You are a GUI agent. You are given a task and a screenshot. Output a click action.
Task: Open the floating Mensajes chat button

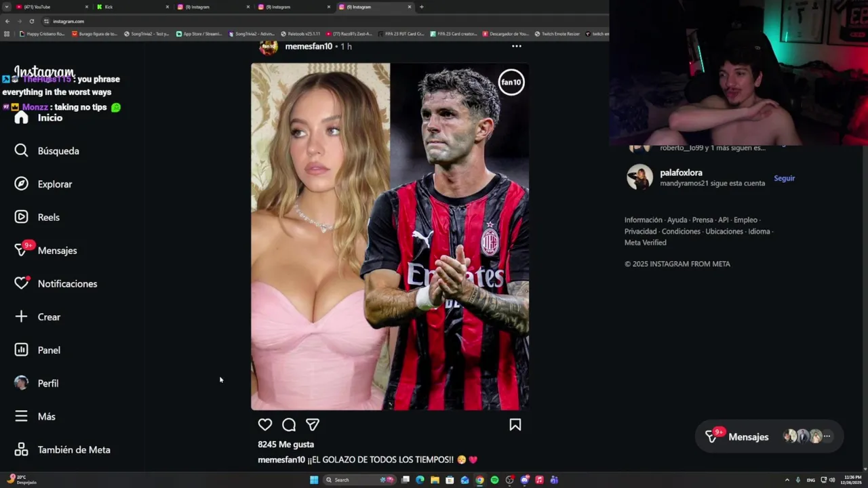pos(769,437)
